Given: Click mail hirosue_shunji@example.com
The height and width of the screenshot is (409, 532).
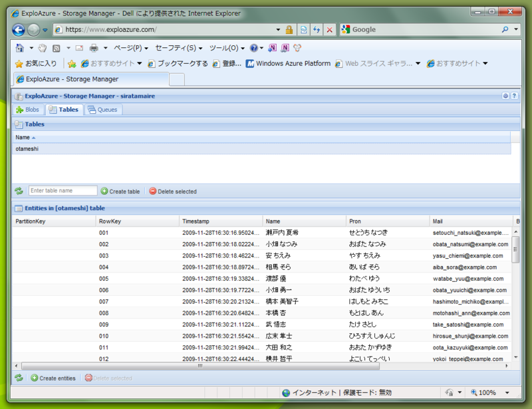Looking at the screenshot, I should [x=471, y=337].
